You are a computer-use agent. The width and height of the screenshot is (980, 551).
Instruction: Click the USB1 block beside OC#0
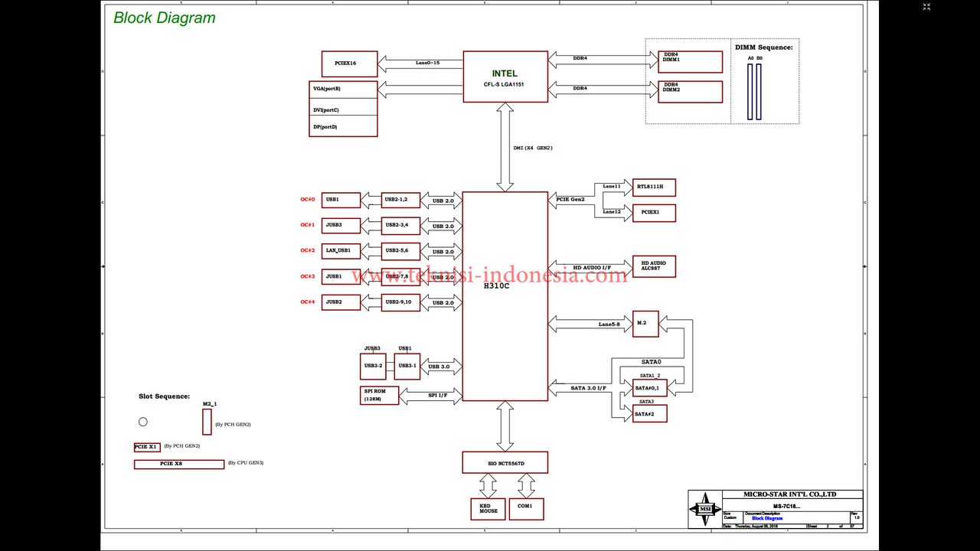341,201
